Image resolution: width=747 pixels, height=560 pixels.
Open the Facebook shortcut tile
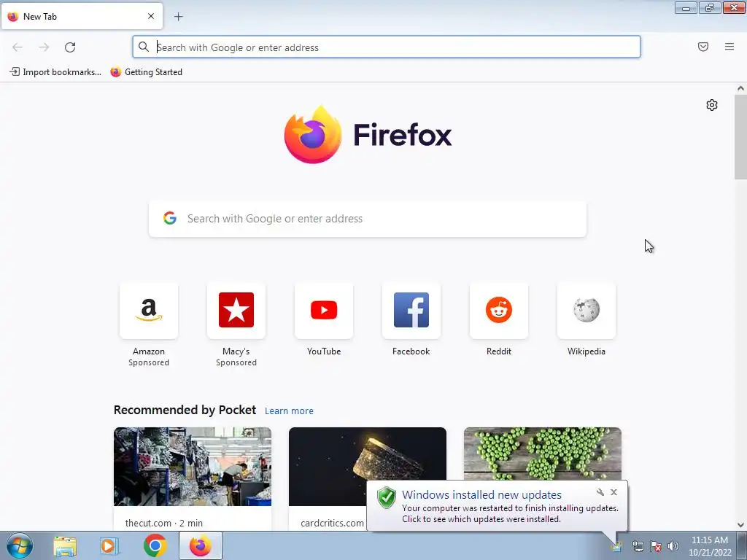[x=411, y=311]
